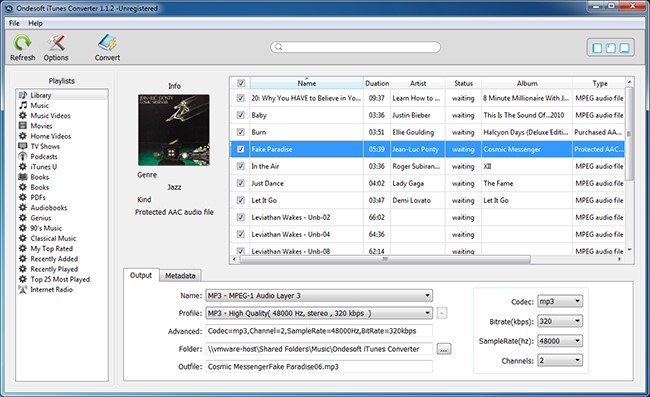This screenshot has width=650, height=397.
Task: Uncheck the In the Air track checkbox
Action: pos(240,166)
